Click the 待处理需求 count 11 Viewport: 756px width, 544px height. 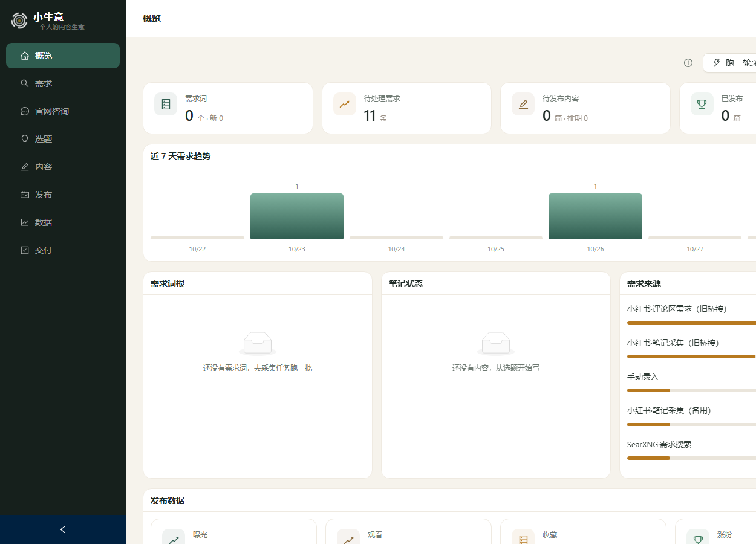coord(370,116)
